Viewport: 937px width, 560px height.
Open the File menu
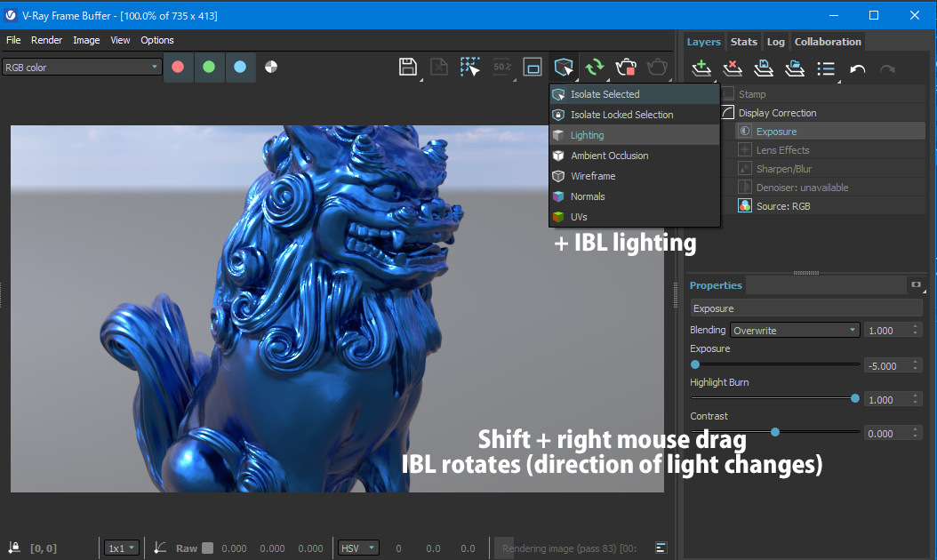click(x=13, y=40)
